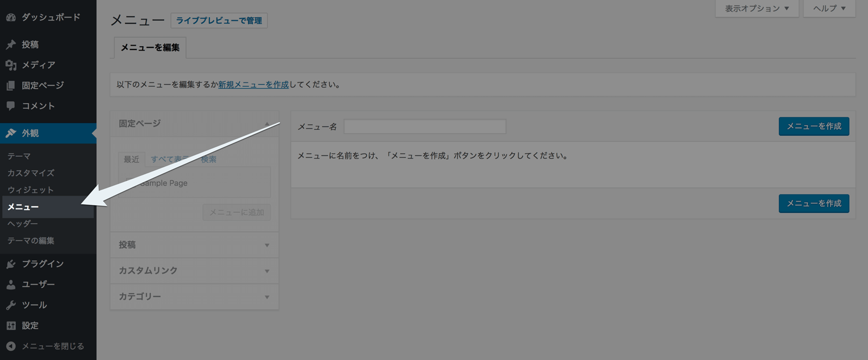Image resolution: width=868 pixels, height=360 pixels.
Task: Select the 最近 tab in 固定ページ
Action: [x=132, y=159]
